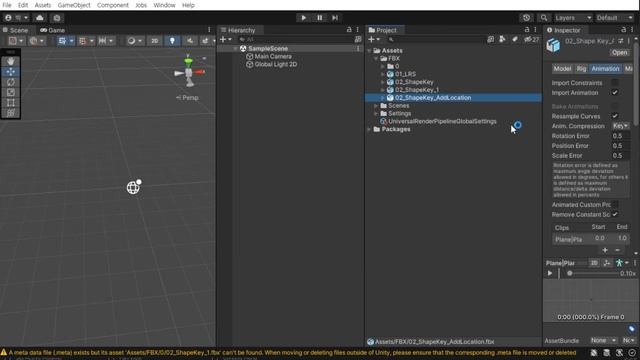Open the Layers dropdown
The width and height of the screenshot is (640, 360).
[x=573, y=18]
